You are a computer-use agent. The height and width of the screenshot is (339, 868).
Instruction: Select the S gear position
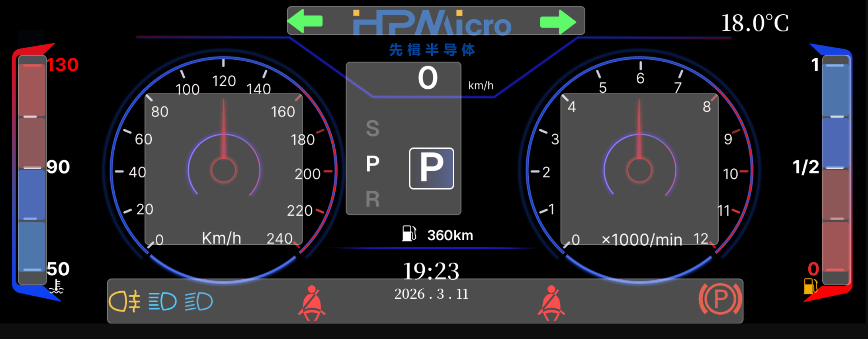tap(373, 129)
